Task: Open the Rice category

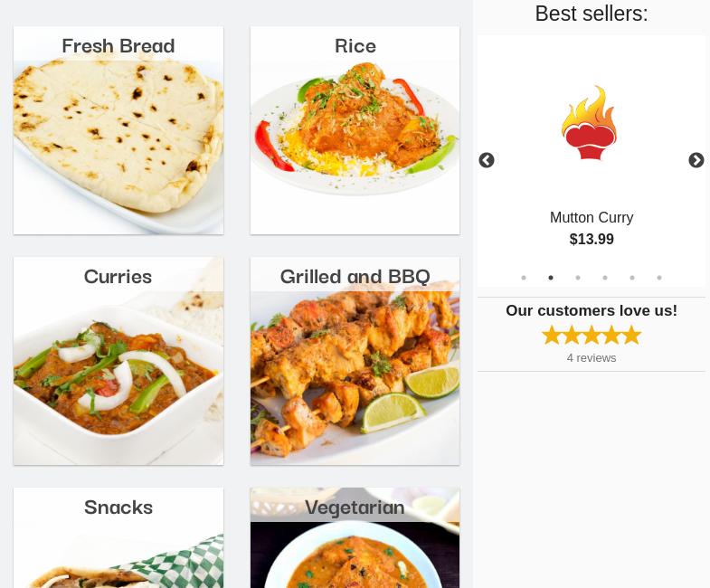Action: point(355,131)
